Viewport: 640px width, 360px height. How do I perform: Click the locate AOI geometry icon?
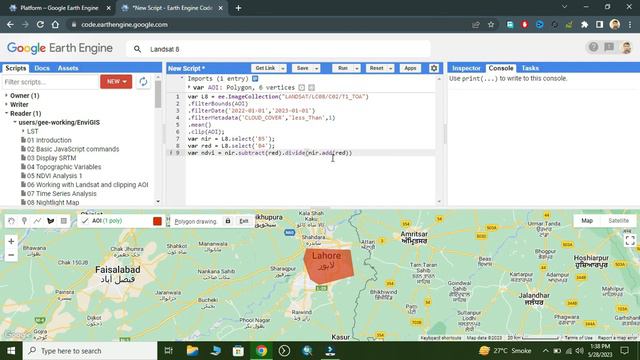(x=302, y=87)
